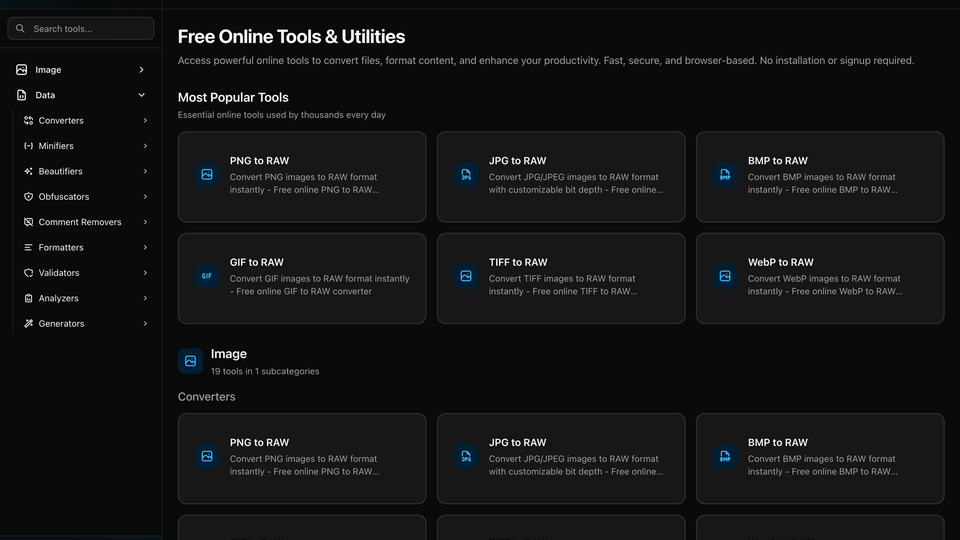960x540 pixels.
Task: Click the search magnifier icon
Action: pos(20,29)
